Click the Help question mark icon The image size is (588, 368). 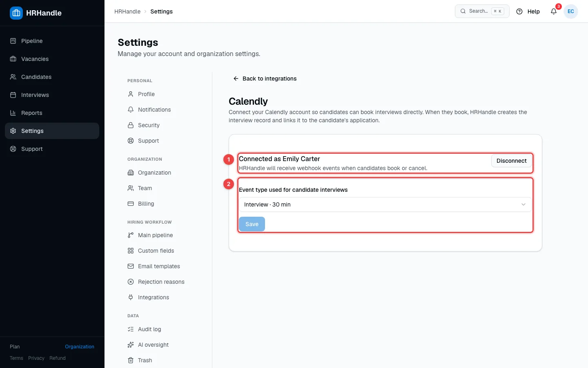pos(519,11)
